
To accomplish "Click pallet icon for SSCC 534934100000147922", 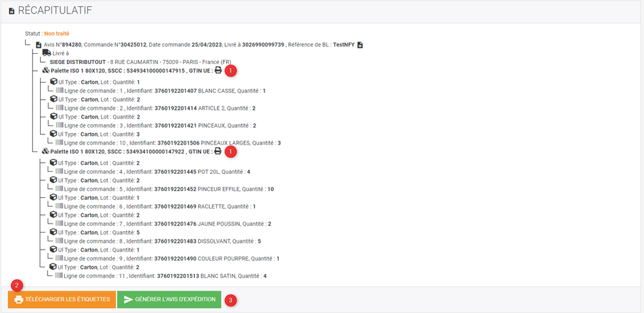I will [46, 151].
